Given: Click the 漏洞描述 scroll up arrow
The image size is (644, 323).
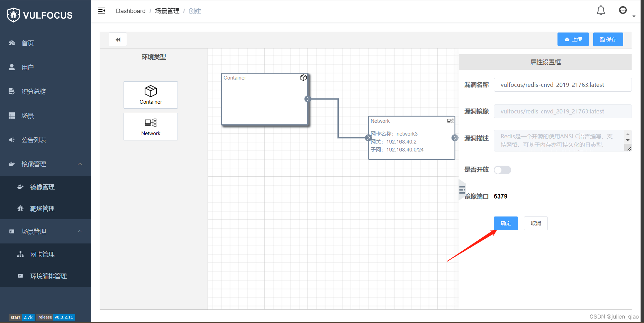Looking at the screenshot, I should [x=628, y=134].
